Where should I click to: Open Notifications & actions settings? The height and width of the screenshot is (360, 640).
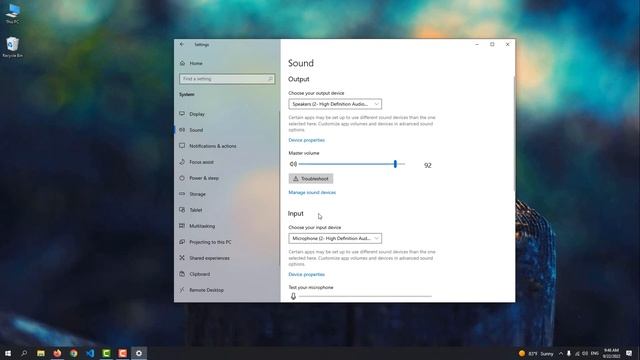212,146
